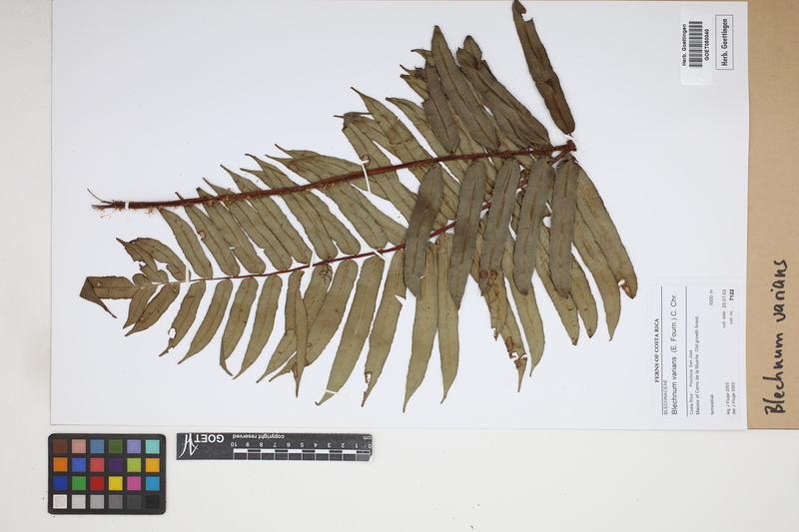Viewport: 799px width, 532px height.
Task: Pick the black swatch on the color chart
Action: 151,501
